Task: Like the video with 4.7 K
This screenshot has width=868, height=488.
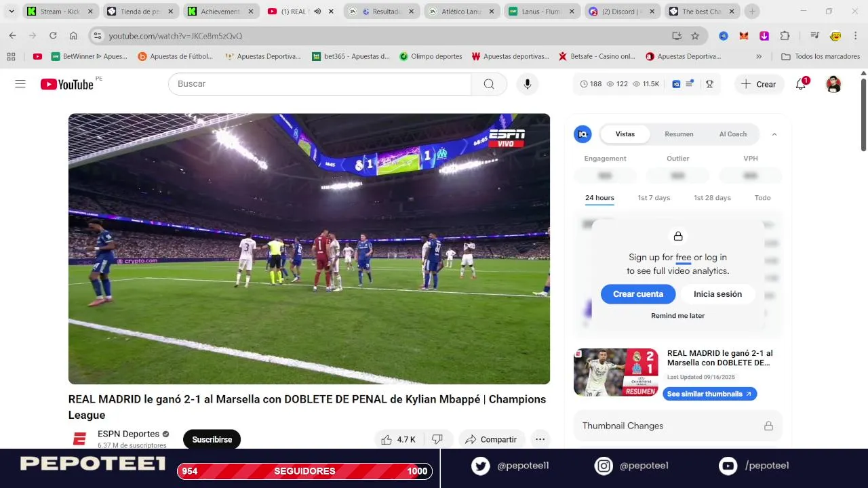Action: click(398, 439)
